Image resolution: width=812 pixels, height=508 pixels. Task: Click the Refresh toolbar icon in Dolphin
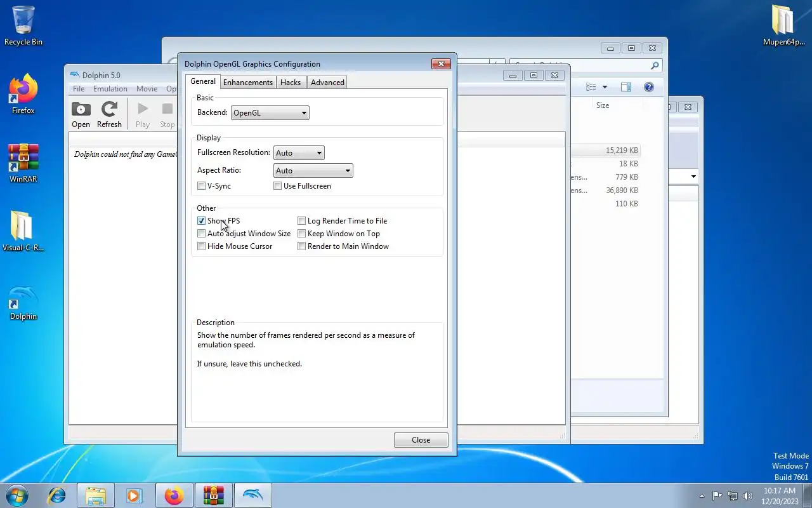109,114
